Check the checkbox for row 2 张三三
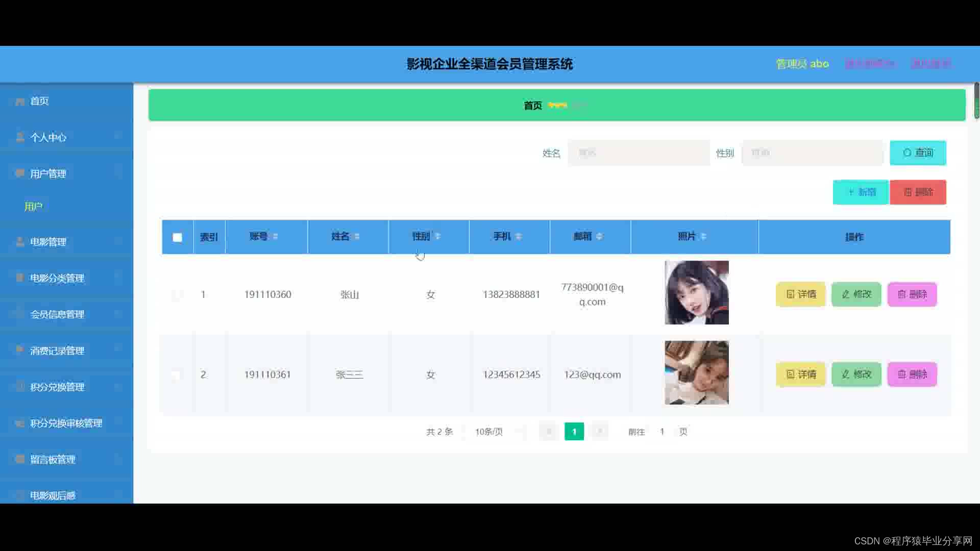 (177, 375)
